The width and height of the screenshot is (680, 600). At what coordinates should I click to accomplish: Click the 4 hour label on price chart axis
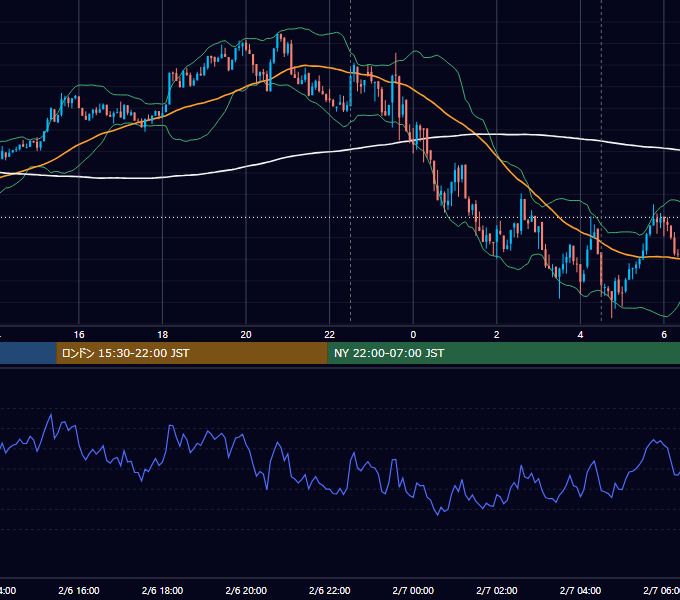(580, 335)
